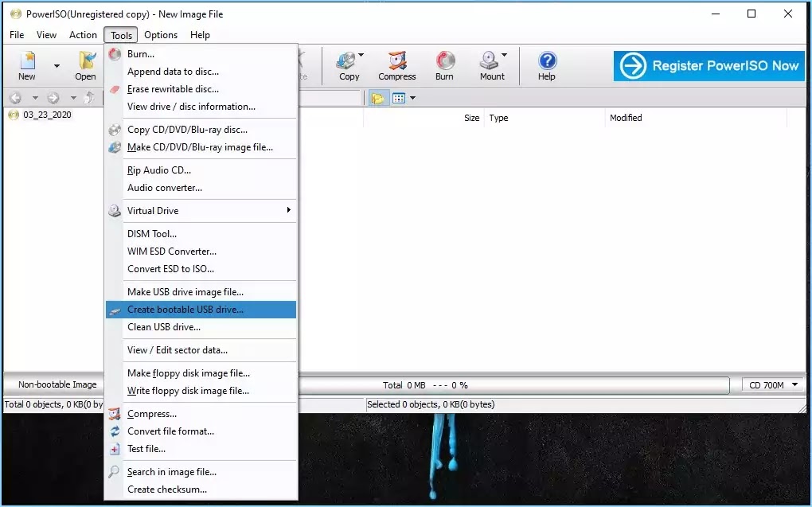The width and height of the screenshot is (812, 507).
Task: Click the view mode grid icon
Action: [x=399, y=98]
